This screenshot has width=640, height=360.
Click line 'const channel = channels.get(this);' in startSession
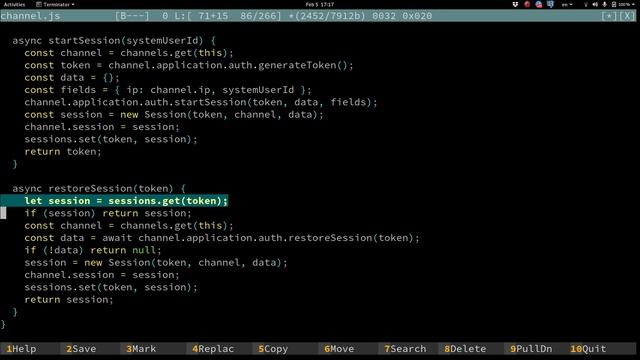click(x=129, y=53)
